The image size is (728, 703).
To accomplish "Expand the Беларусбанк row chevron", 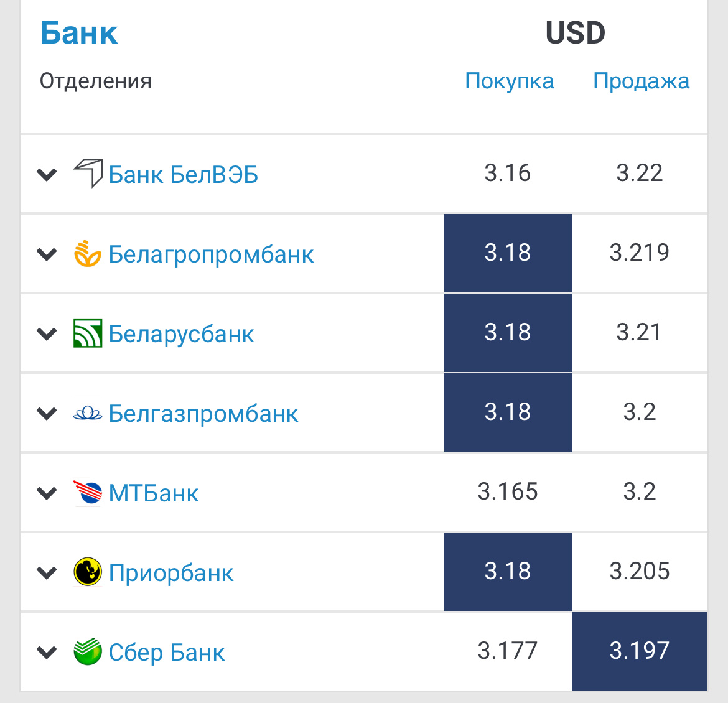I will click(x=47, y=334).
